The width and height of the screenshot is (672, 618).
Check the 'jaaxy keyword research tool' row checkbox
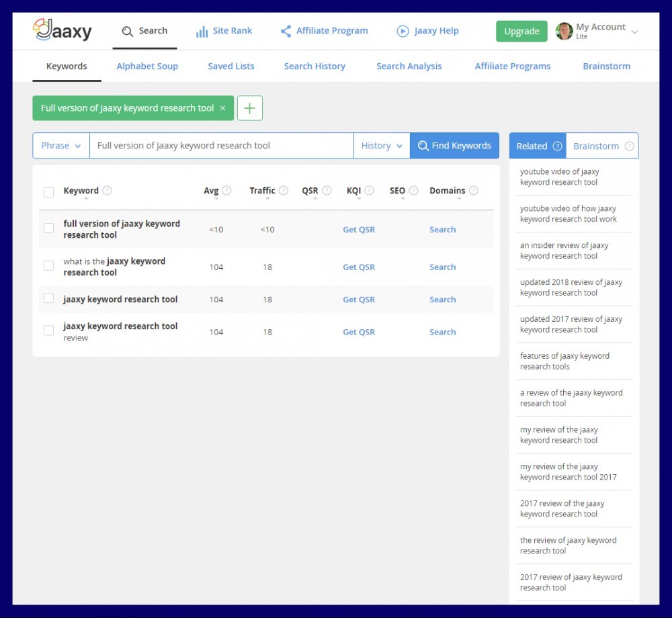click(x=49, y=298)
